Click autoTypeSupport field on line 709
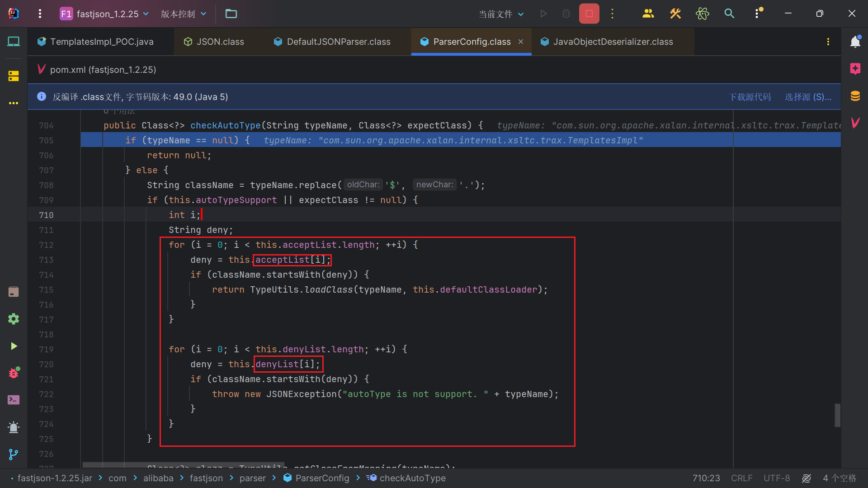This screenshot has width=868, height=488. click(x=236, y=200)
